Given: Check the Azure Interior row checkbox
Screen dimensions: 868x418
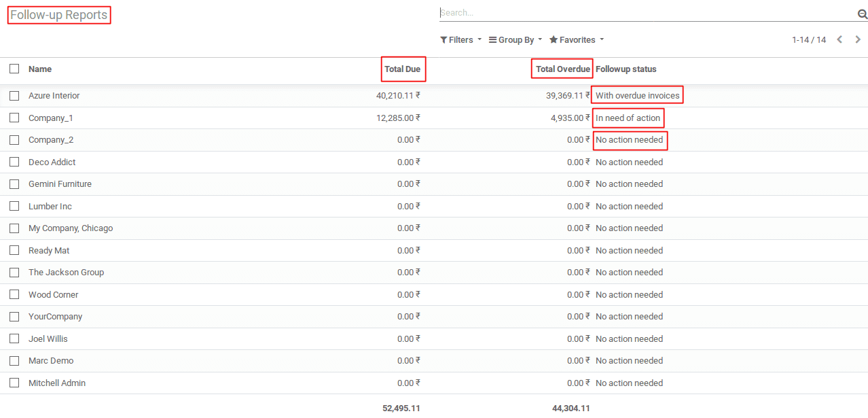Looking at the screenshot, I should [x=14, y=96].
